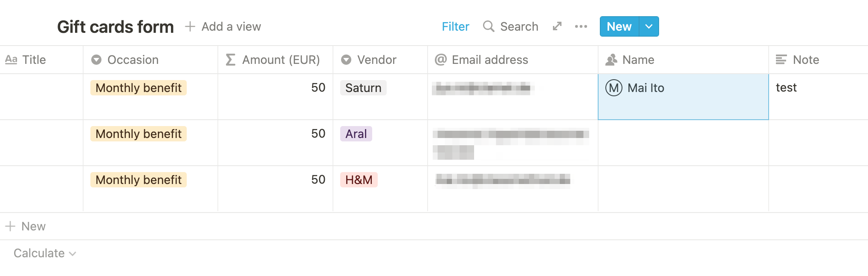Screen dimensions: 868x276
Task: Click the plus icon beside Add a view
Action: (190, 26)
